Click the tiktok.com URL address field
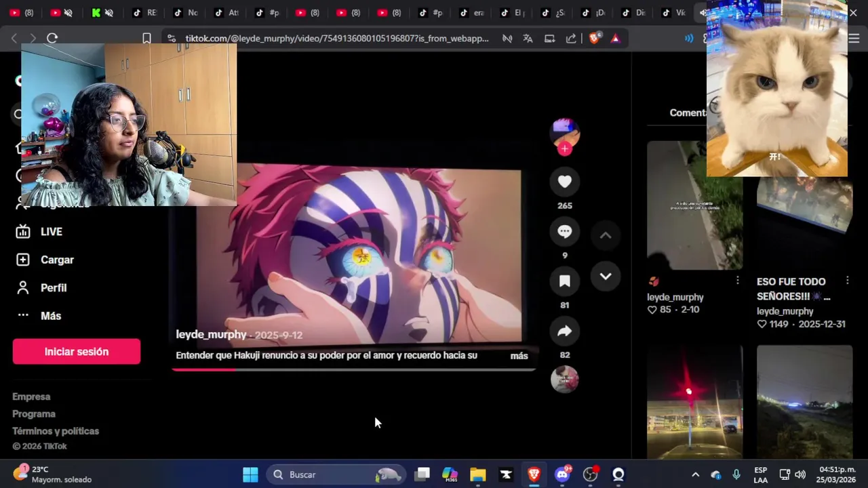The width and height of the screenshot is (868, 488). point(337,39)
